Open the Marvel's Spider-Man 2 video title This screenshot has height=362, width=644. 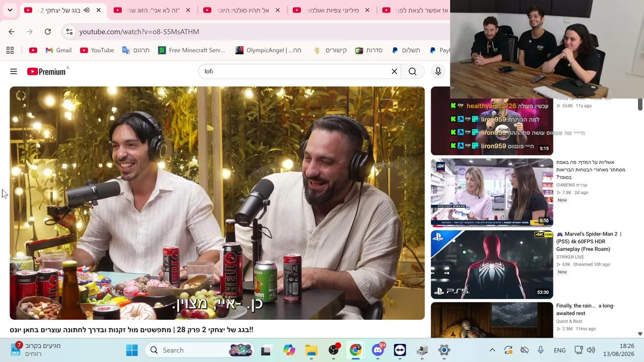[x=589, y=241]
